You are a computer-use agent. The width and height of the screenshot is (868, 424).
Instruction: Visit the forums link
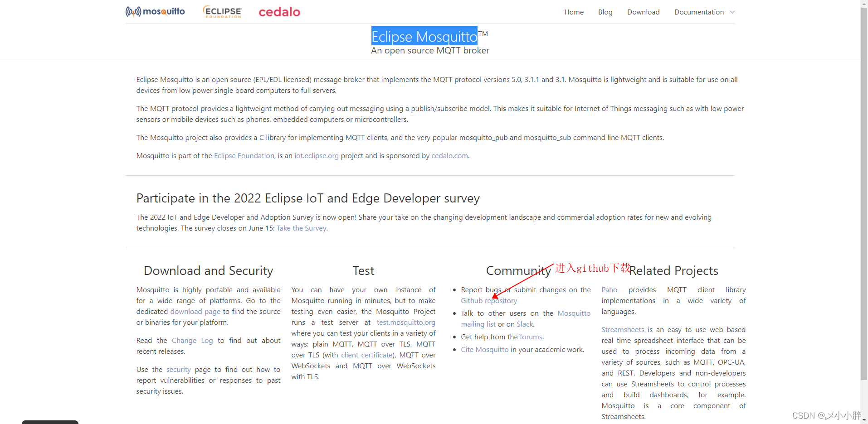click(x=531, y=337)
